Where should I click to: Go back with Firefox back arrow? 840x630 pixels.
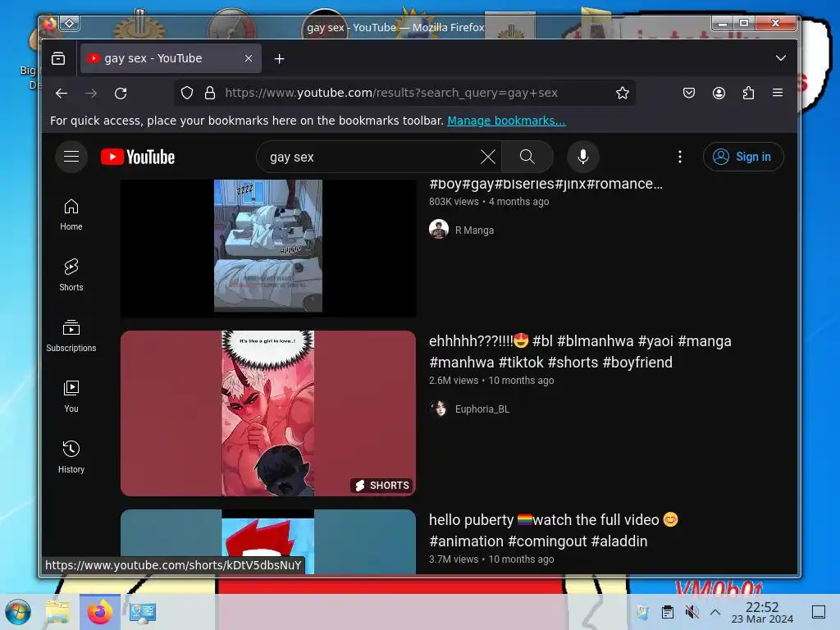pyautogui.click(x=62, y=94)
